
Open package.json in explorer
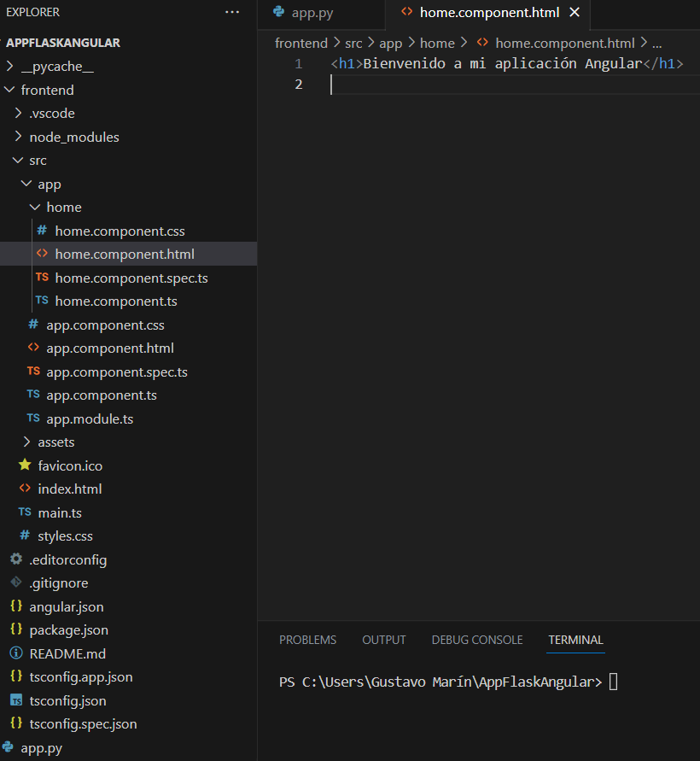(69, 630)
